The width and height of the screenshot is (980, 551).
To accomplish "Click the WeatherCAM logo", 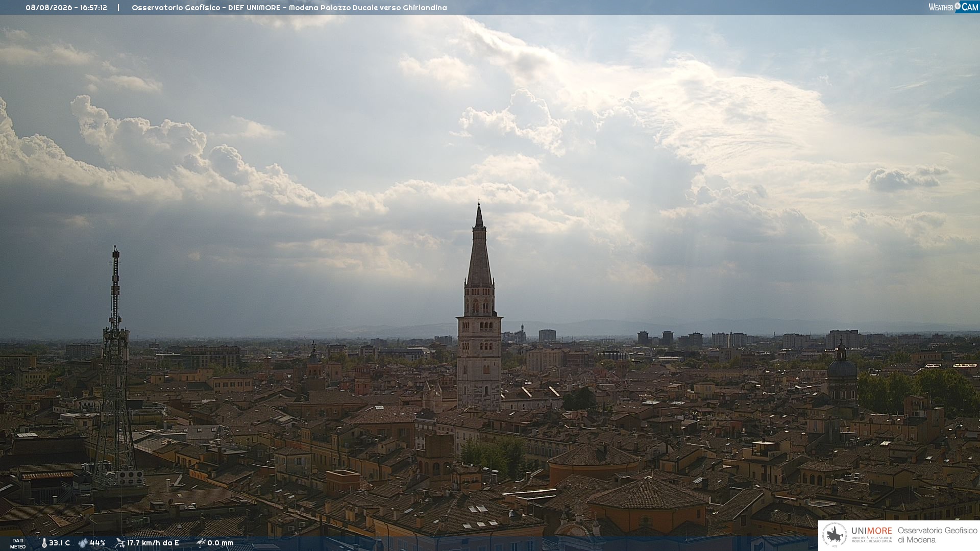I will [953, 7].
